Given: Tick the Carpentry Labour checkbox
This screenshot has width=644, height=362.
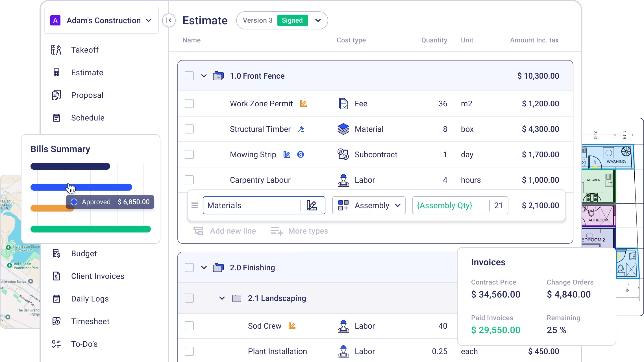Looking at the screenshot, I should (189, 180).
